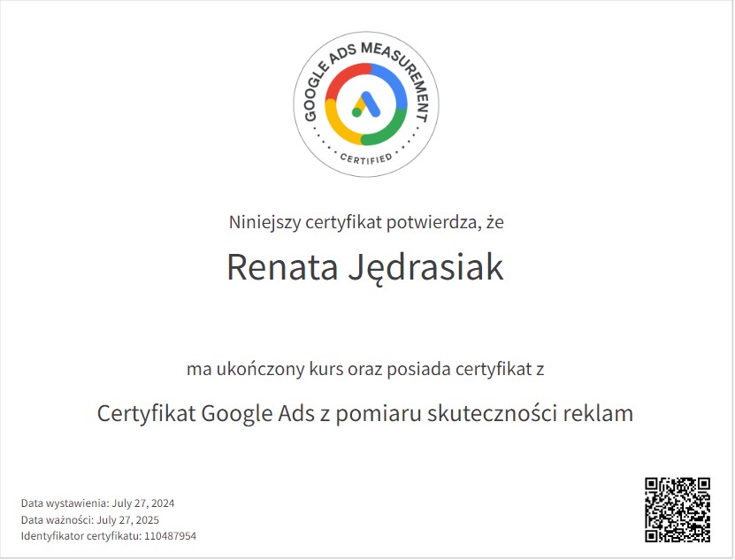
Task: Click the expiry date "July 27, 2025"
Action: (x=128, y=520)
